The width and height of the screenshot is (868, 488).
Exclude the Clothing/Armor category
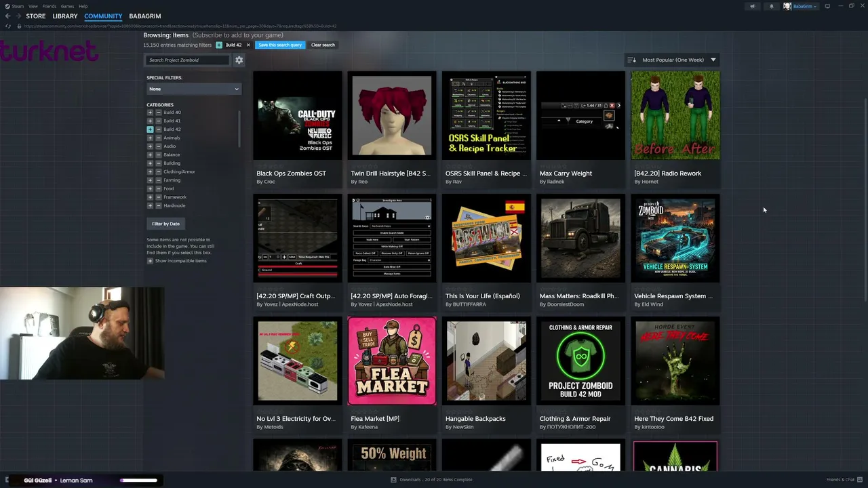pyautogui.click(x=159, y=171)
